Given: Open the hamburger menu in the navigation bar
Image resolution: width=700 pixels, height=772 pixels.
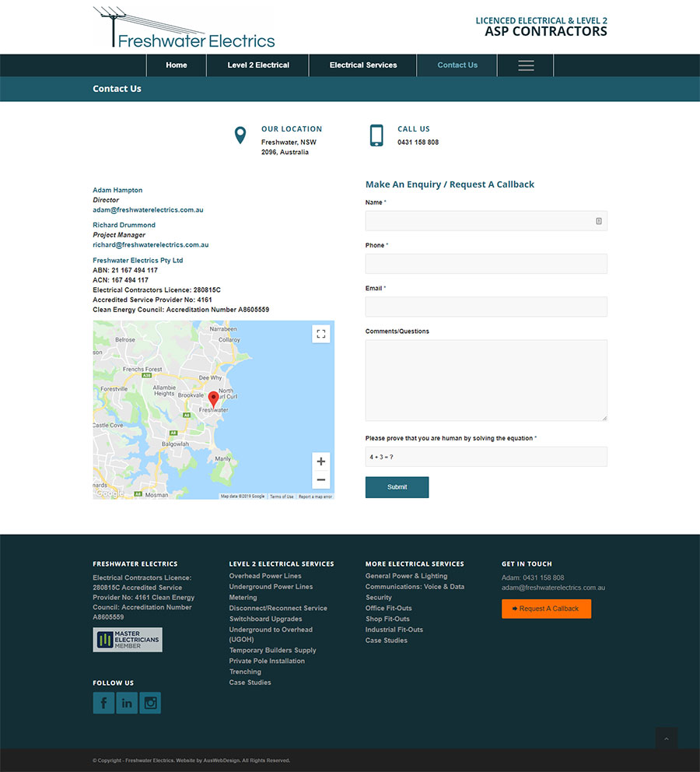Looking at the screenshot, I should coord(525,65).
